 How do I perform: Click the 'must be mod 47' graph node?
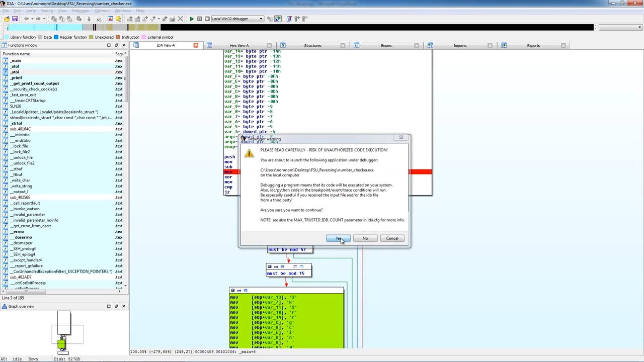pyautogui.click(x=289, y=249)
